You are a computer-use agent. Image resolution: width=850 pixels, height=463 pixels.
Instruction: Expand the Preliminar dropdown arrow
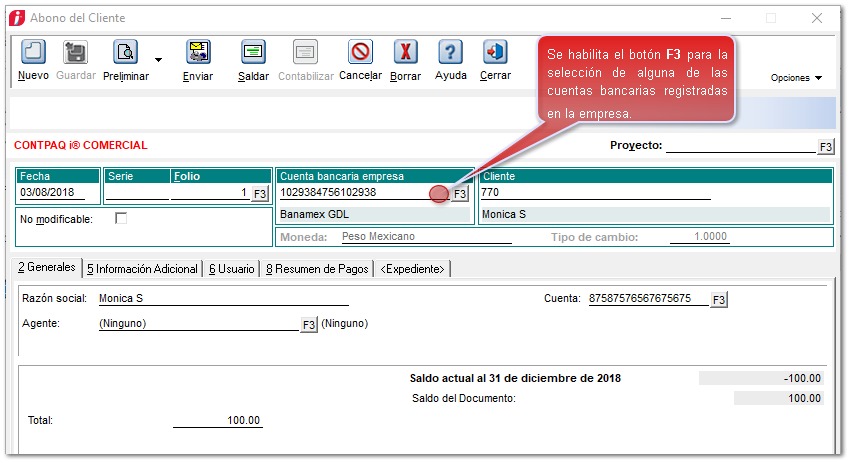pos(158,58)
